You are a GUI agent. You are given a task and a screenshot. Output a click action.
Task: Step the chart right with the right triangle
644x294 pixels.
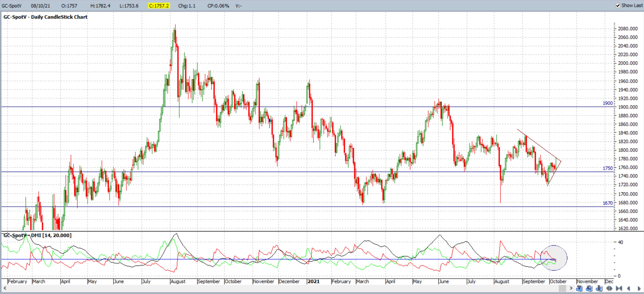(639, 288)
